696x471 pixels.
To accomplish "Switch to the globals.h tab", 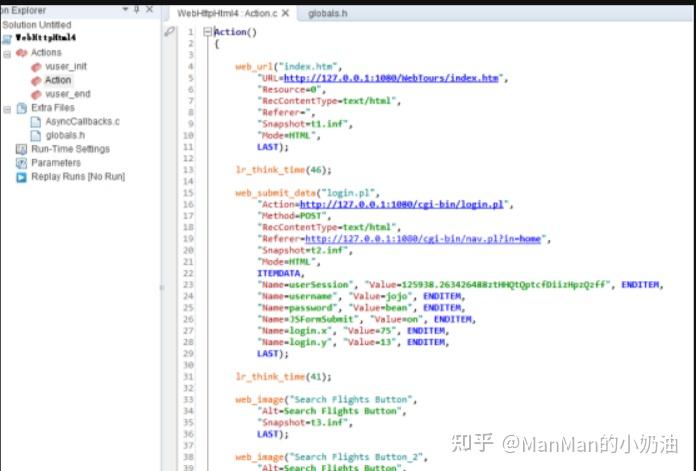I will 328,14.
